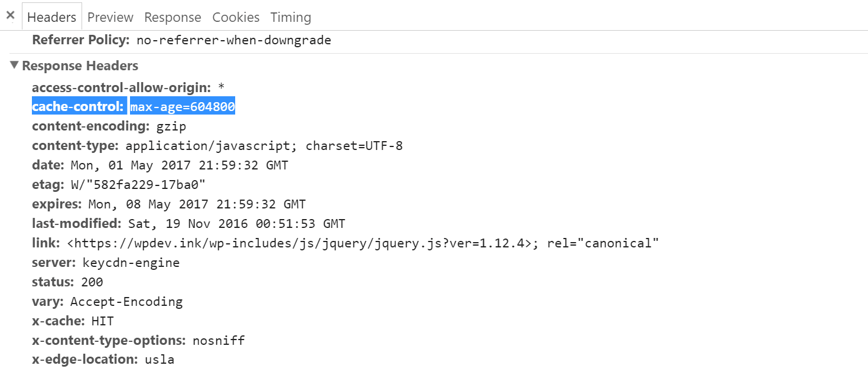The image size is (868, 372).
Task: Open the Cookies tab
Action: tap(236, 17)
